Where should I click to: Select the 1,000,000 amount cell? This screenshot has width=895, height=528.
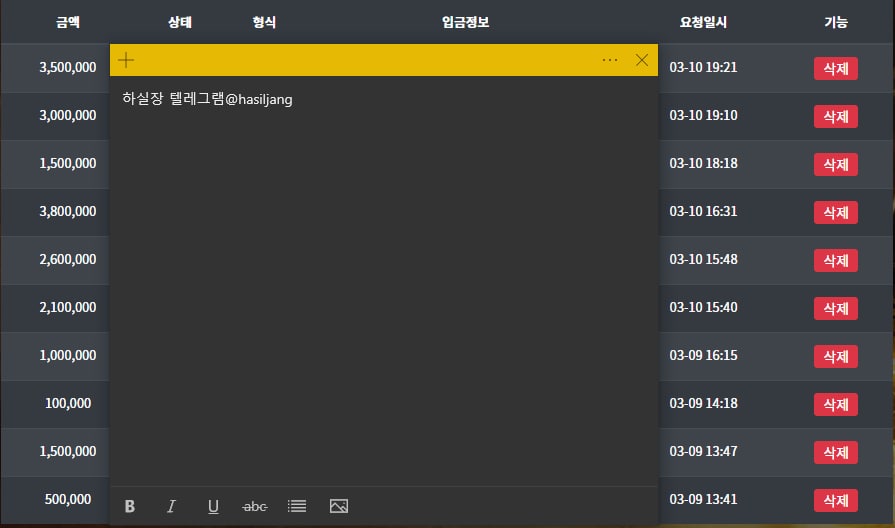point(68,355)
